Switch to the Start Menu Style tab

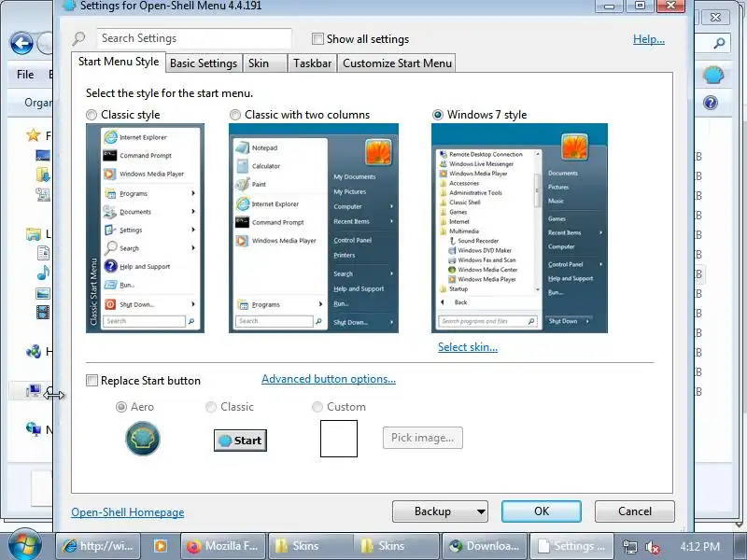click(x=119, y=62)
